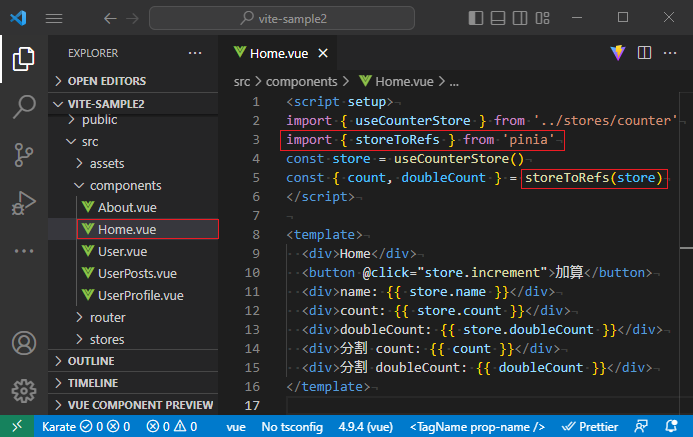Expand the VUE COMPONENT PREVIEW section
The width and height of the screenshot is (693, 437).
point(133,405)
